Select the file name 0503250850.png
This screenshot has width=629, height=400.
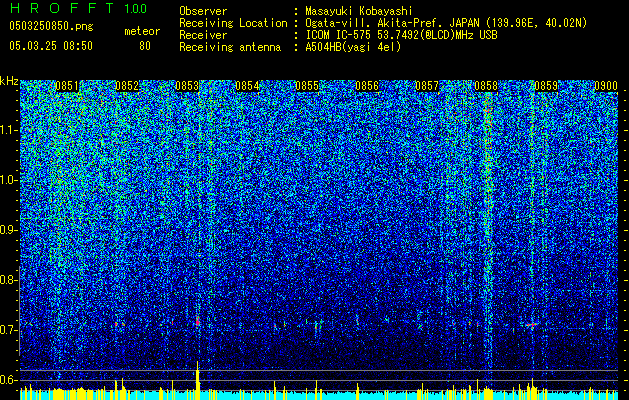(51, 26)
